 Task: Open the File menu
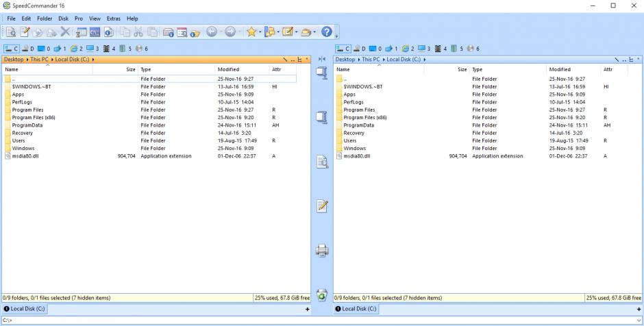(x=11, y=18)
